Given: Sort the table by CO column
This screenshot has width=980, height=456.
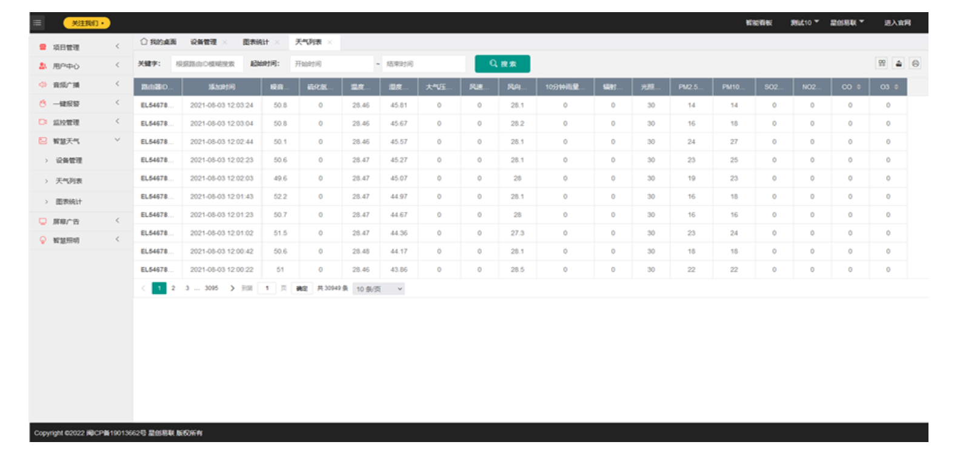Looking at the screenshot, I should (x=859, y=87).
